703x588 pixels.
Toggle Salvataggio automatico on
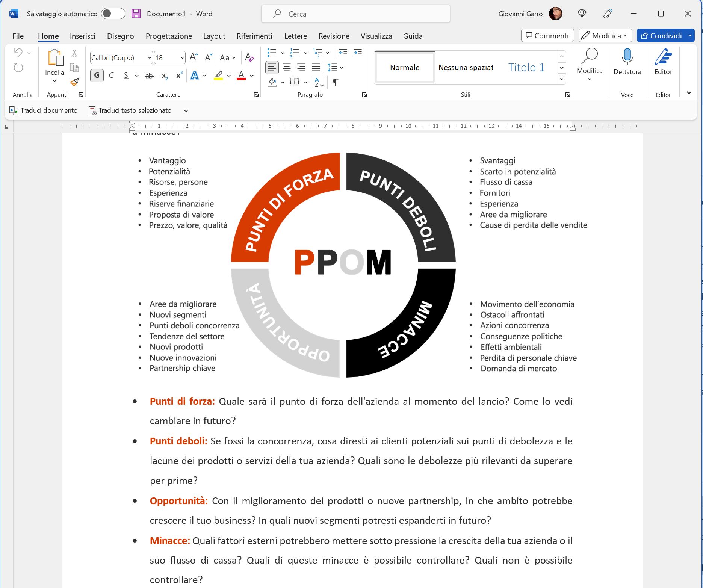(x=113, y=13)
